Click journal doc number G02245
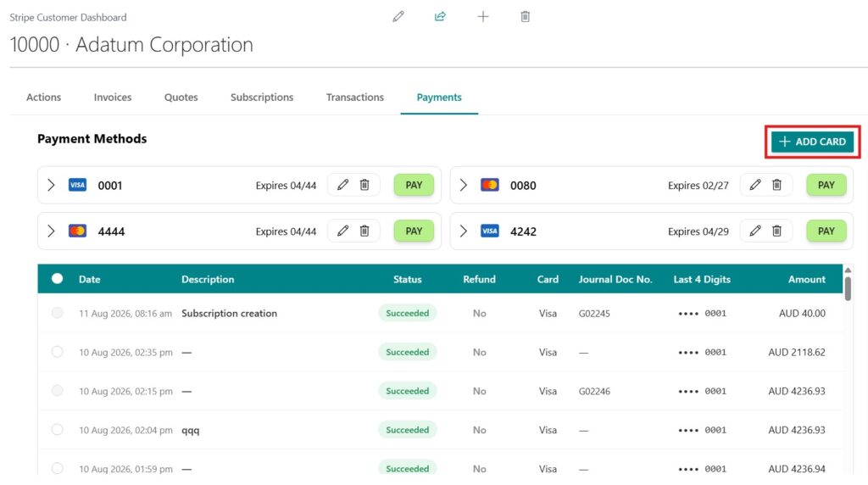 594,314
